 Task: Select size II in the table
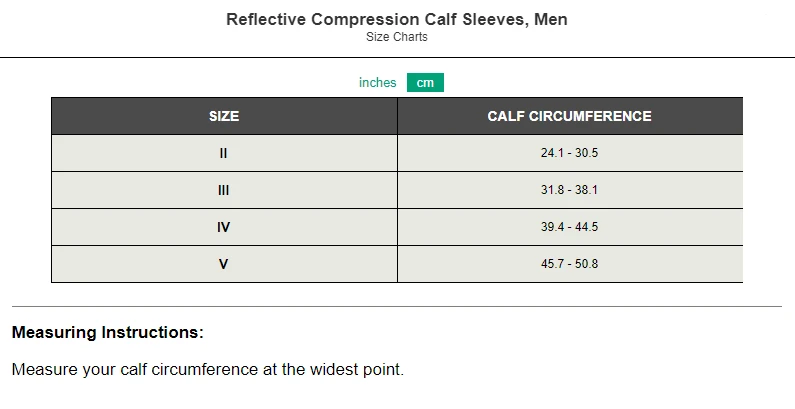[x=224, y=154]
